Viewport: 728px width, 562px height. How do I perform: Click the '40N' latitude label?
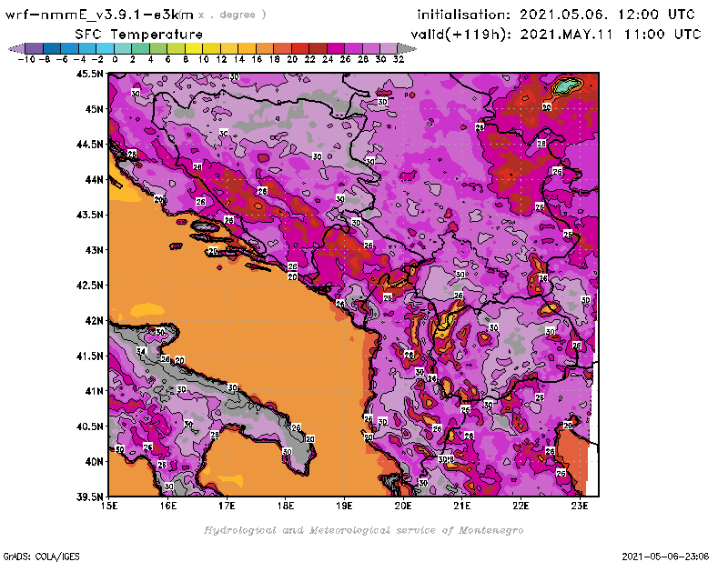pyautogui.click(x=94, y=462)
